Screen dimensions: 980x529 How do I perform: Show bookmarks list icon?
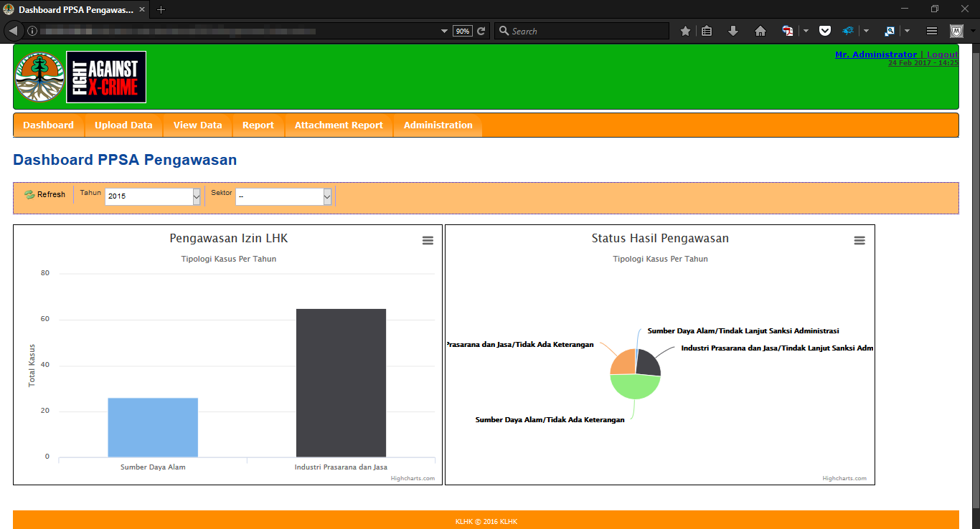pos(707,31)
